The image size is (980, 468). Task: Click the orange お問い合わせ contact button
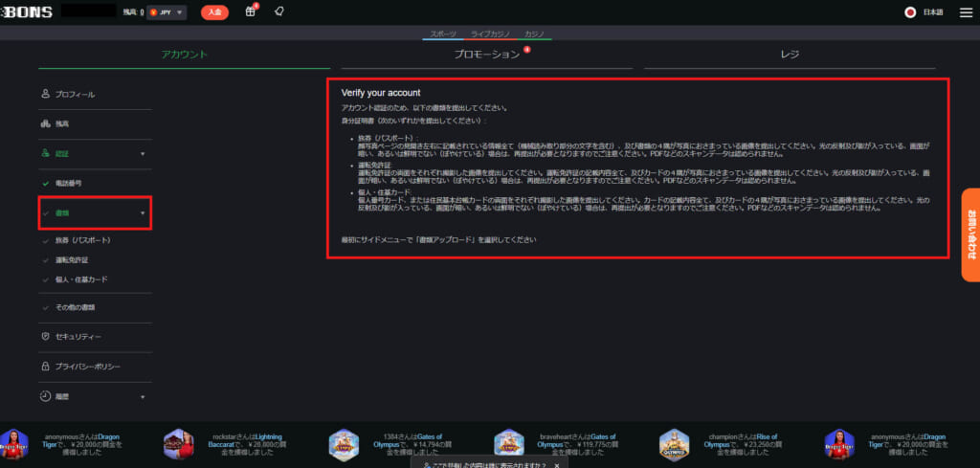pos(969,234)
